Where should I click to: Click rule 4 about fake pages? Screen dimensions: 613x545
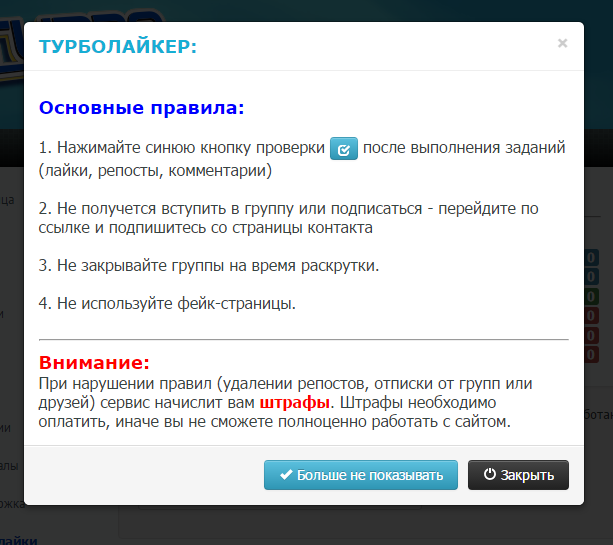coord(167,303)
